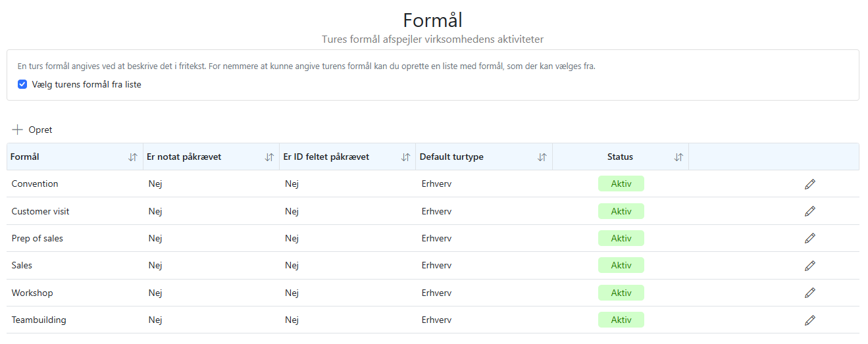Image resolution: width=868 pixels, height=344 pixels.
Task: Click pencil icon for Customer visit row
Action: (x=810, y=211)
